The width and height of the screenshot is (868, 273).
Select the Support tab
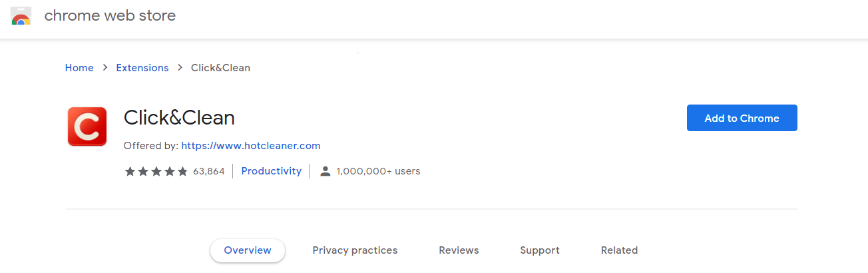point(540,250)
